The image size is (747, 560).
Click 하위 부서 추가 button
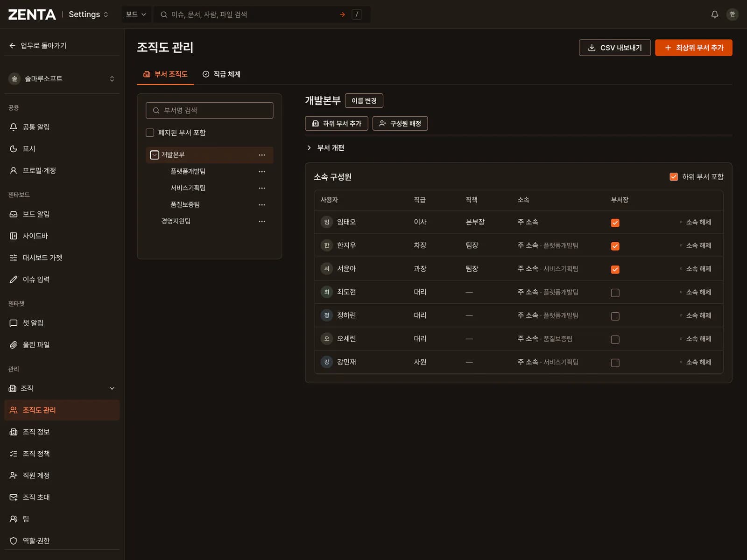337,124
